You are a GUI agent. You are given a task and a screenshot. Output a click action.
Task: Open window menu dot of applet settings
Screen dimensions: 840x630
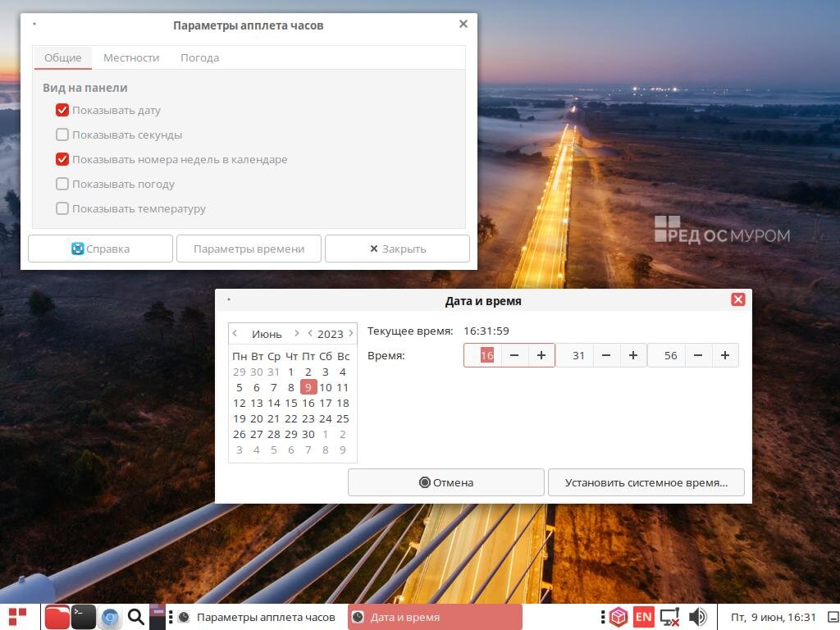click(34, 24)
